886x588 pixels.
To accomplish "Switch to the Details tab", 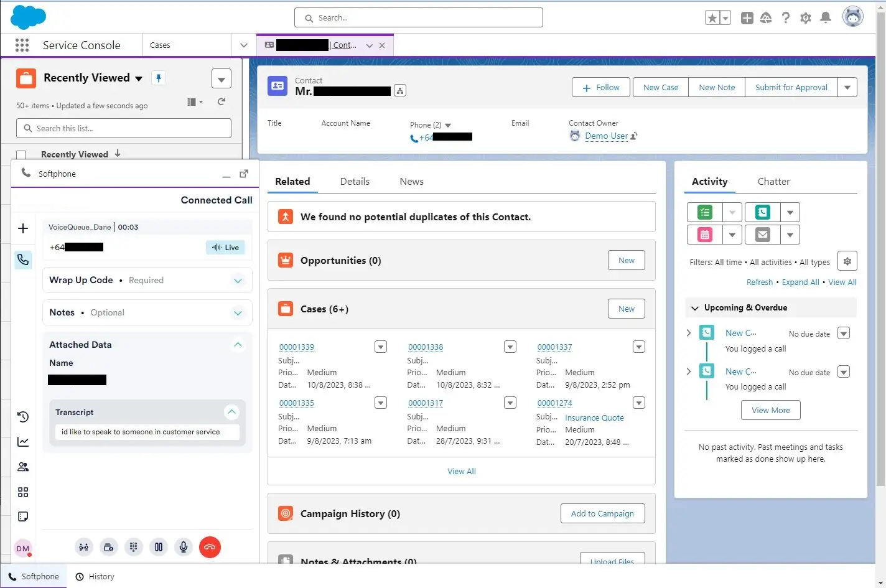I will [x=355, y=182].
